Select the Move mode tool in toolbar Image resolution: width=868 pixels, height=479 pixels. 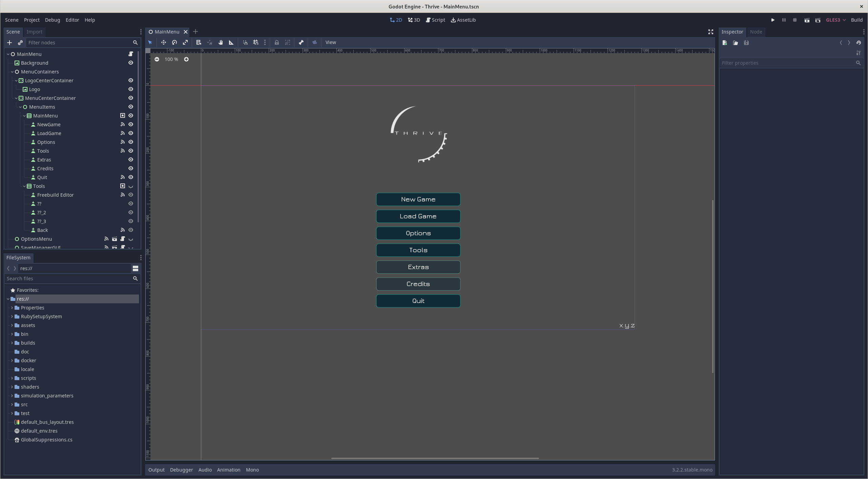coord(163,42)
